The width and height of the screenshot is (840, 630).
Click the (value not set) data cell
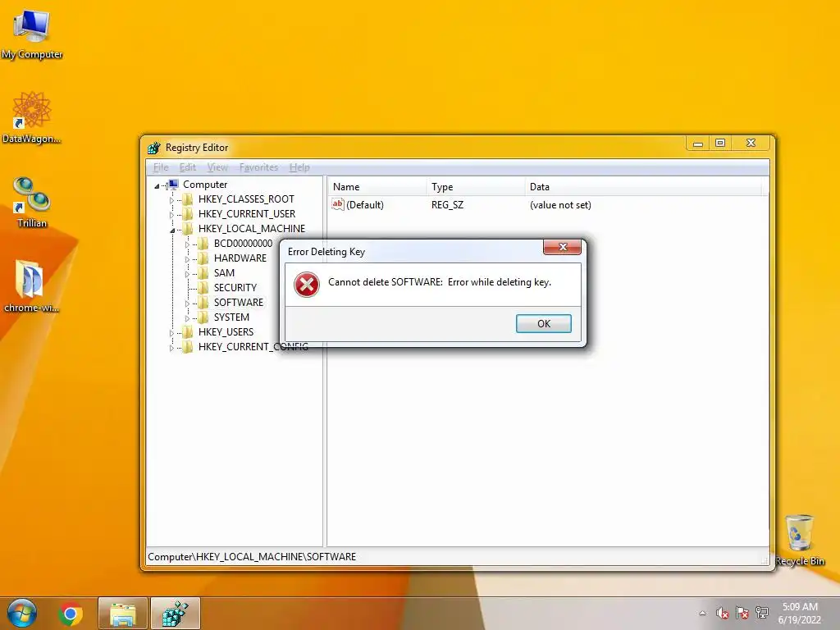[x=560, y=204]
